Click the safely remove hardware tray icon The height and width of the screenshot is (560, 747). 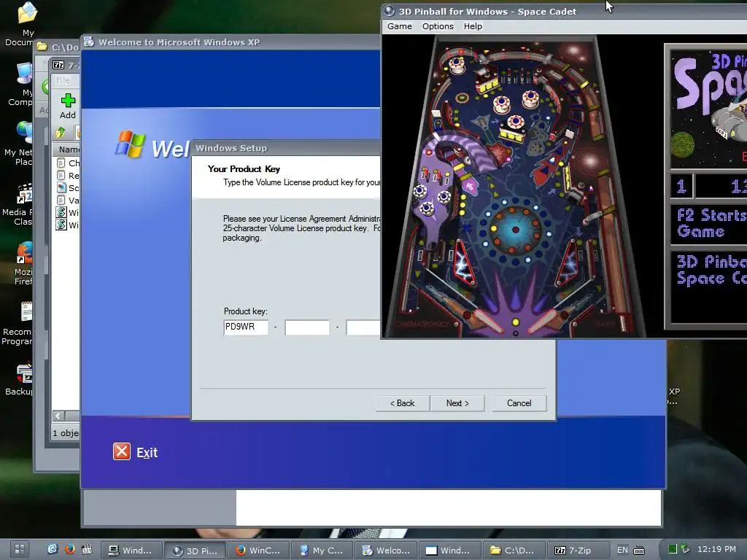click(685, 549)
